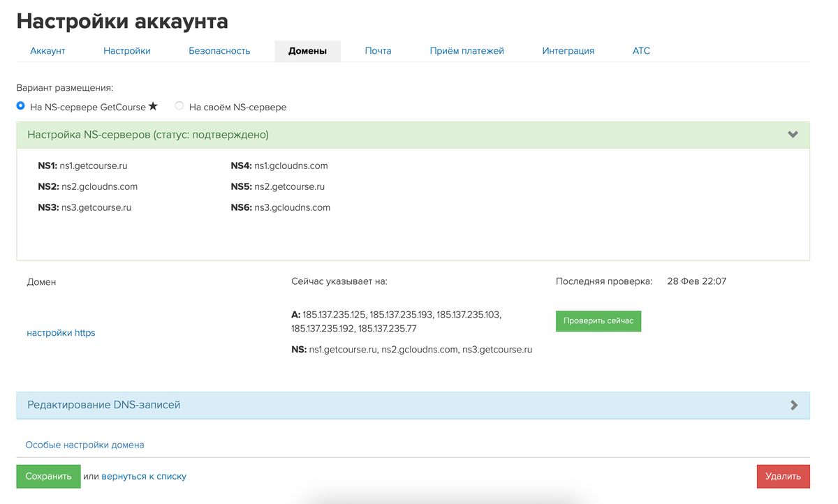The image size is (838, 504).
Task: Toggle 'Настройка NS-серверов' panel header
Action: pyautogui.click(x=148, y=135)
